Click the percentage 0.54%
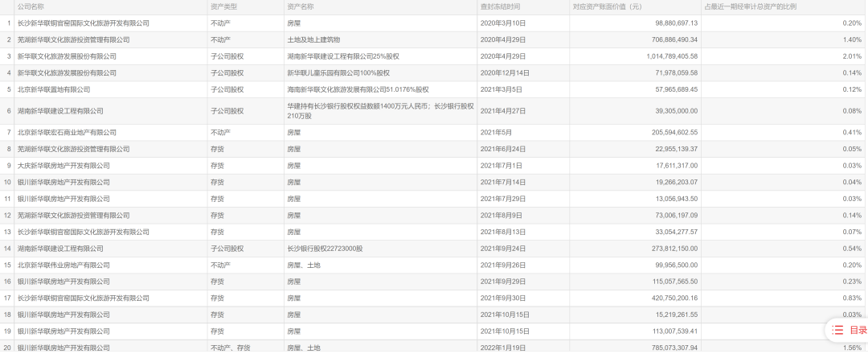This screenshot has width=868, height=354. pos(853,249)
